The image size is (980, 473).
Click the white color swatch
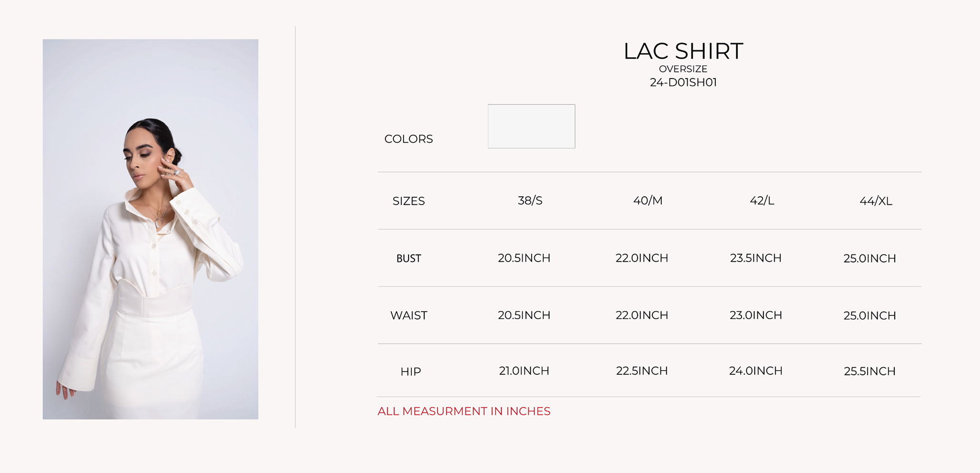[x=531, y=126]
